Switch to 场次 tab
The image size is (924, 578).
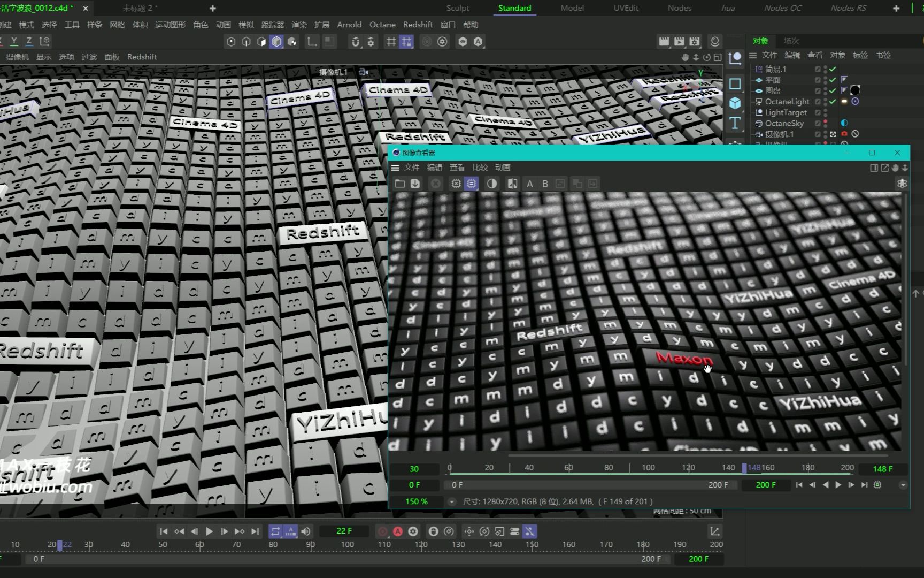791,41
